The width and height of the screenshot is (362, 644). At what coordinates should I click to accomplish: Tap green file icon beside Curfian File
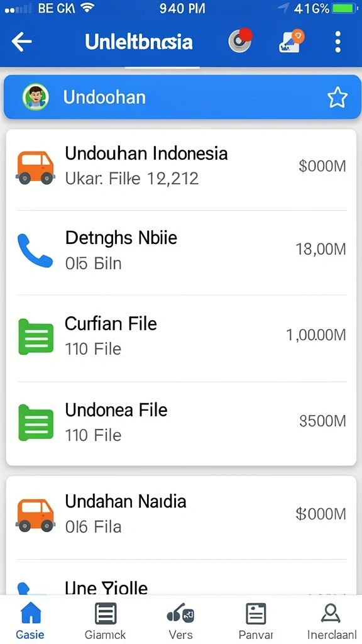[x=36, y=337]
